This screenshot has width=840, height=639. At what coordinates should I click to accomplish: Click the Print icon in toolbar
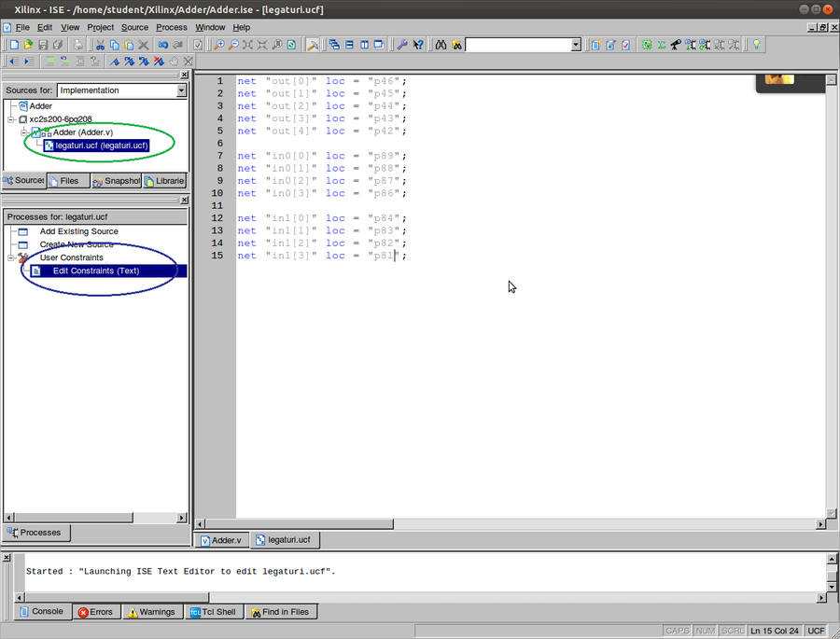[x=79, y=45]
